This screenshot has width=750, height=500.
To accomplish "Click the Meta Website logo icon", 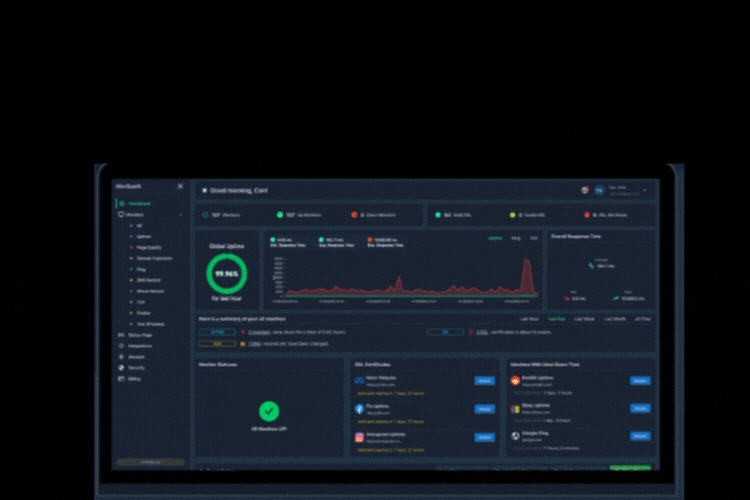I will tap(359, 380).
